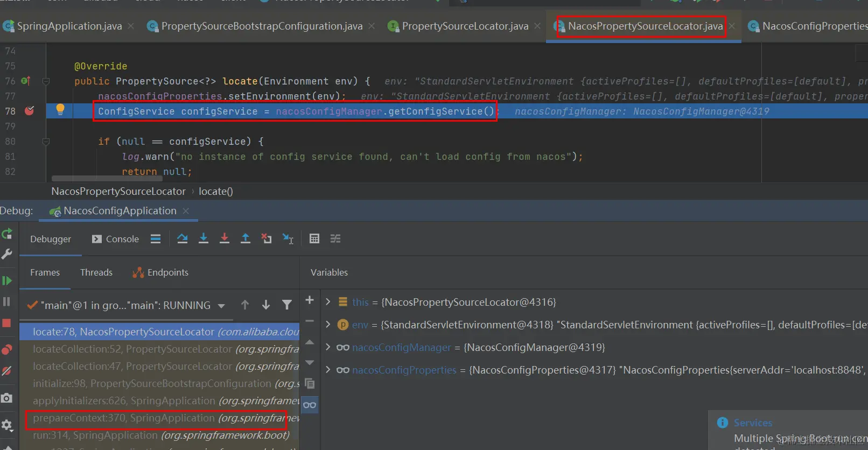Click the red Force Step Into icon
The height and width of the screenshot is (450, 868).
pyautogui.click(x=225, y=238)
